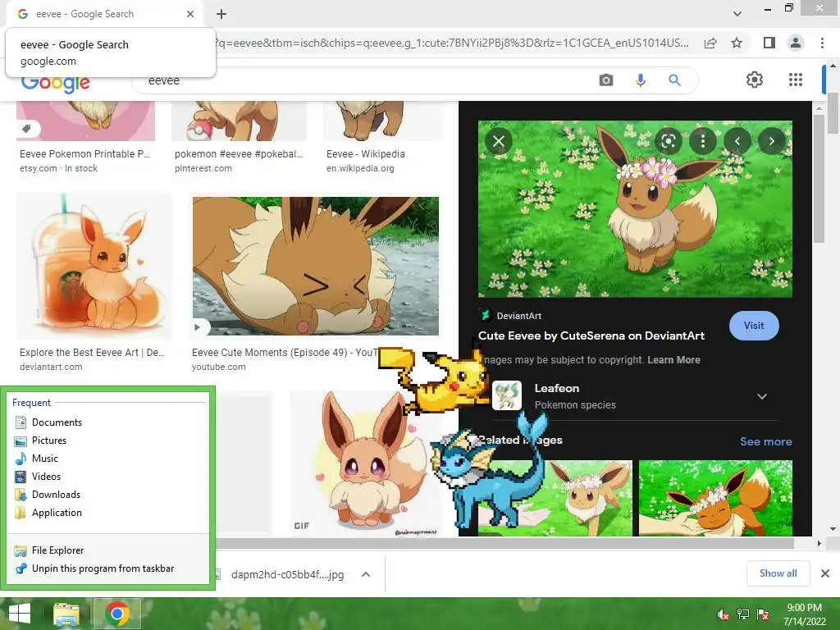Image resolution: width=840 pixels, height=630 pixels.
Task: Click Eevee Pokemon Printable etsy result title
Action: pyautogui.click(x=84, y=154)
